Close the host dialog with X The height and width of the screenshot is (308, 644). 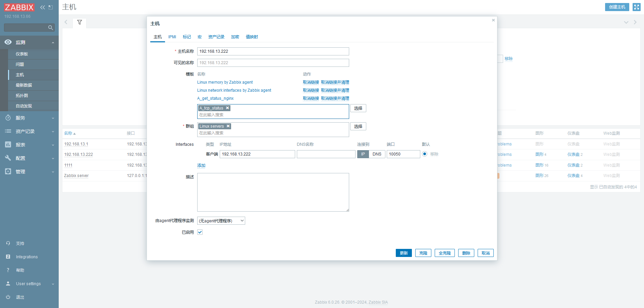click(x=493, y=20)
